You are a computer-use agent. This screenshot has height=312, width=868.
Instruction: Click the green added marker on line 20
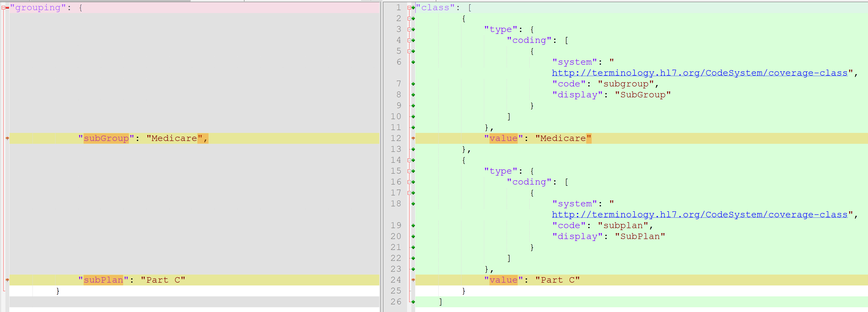(413, 237)
